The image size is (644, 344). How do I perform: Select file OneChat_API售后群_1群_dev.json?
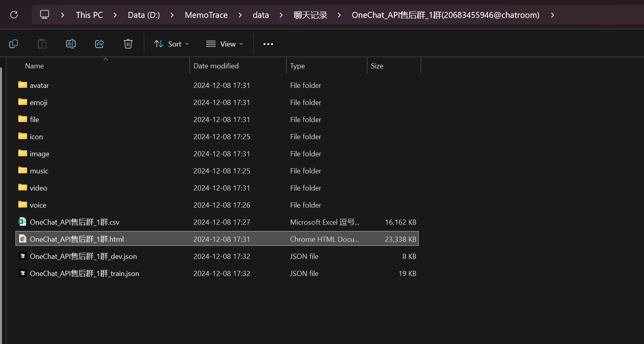point(83,257)
